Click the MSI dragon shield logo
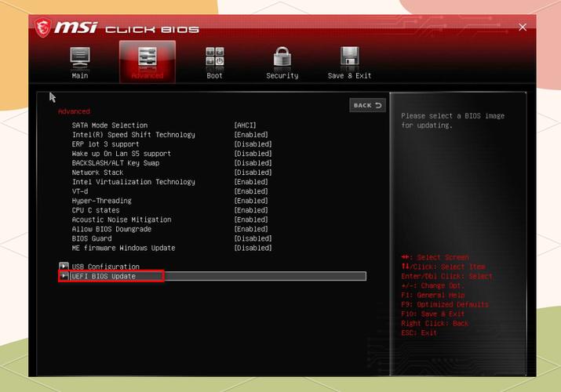Viewport: 561px width, 392px height. pos(43,27)
